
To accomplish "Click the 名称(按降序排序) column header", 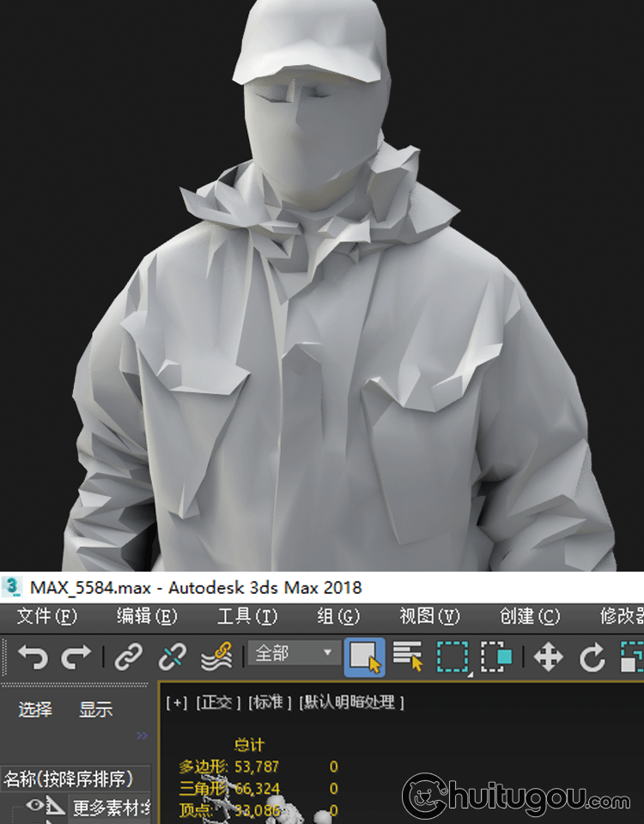I will pyautogui.click(x=69, y=779).
